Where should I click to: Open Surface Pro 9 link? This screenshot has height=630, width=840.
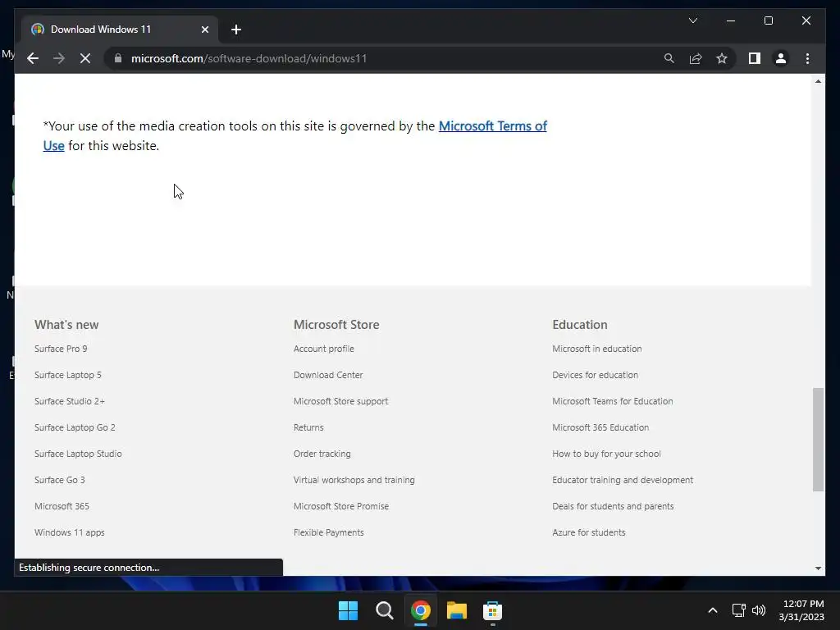61,349
